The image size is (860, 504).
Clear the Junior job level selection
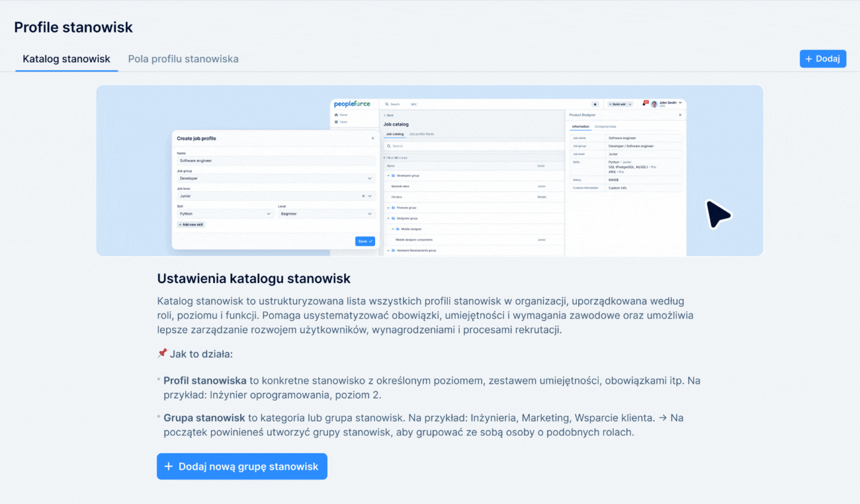[363, 196]
